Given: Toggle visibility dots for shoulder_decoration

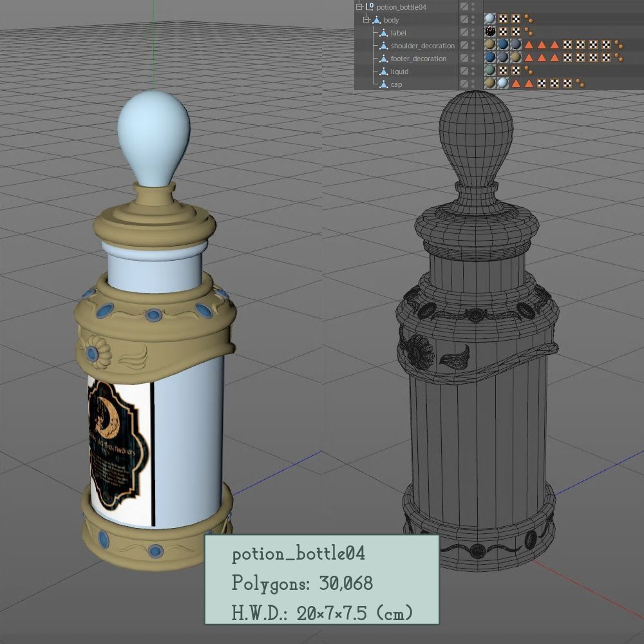Looking at the screenshot, I should click(x=473, y=45).
